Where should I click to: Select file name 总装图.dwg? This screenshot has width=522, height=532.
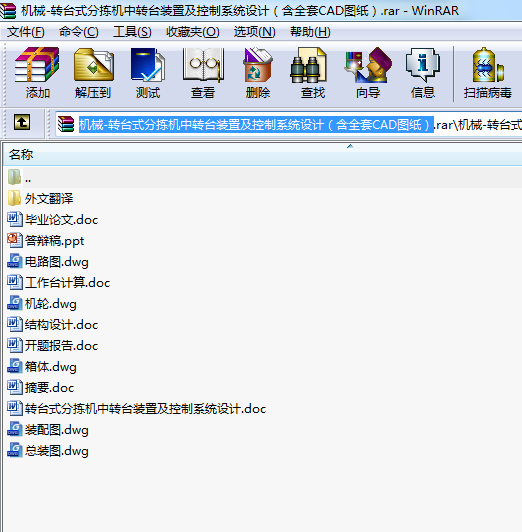coord(57,451)
